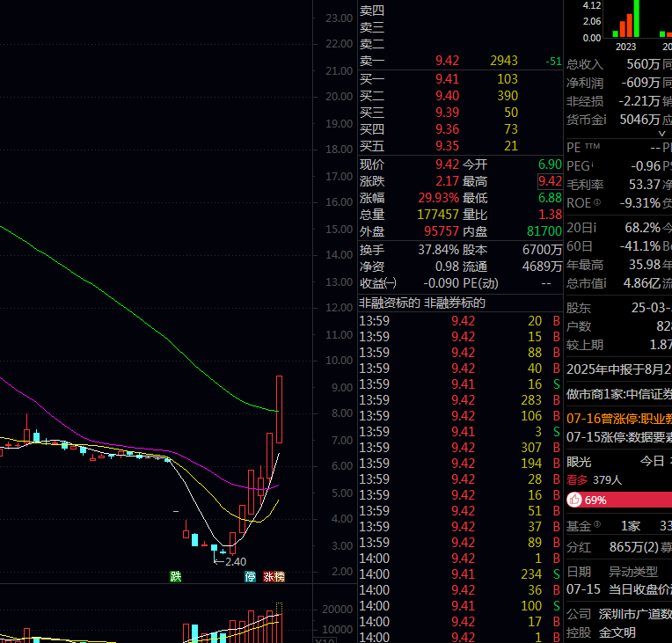
Task: Click the circled note icon beside 基金
Action: point(597,524)
